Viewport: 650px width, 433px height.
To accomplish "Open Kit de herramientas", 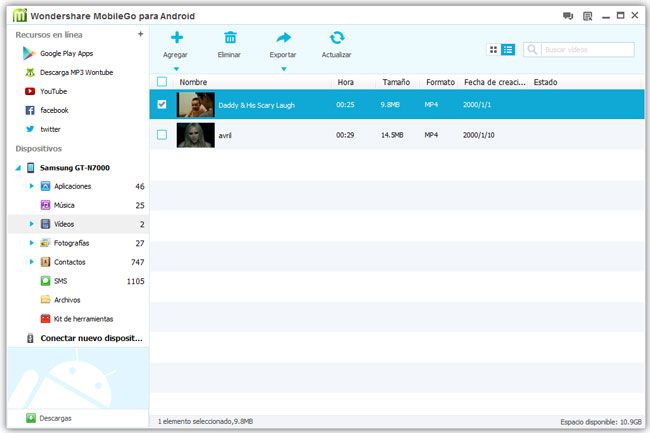I will coord(83,319).
